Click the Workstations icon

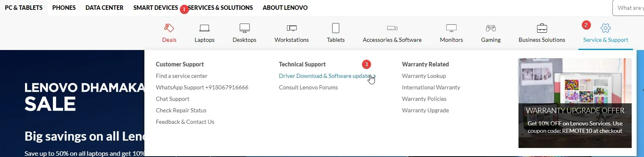tap(292, 28)
